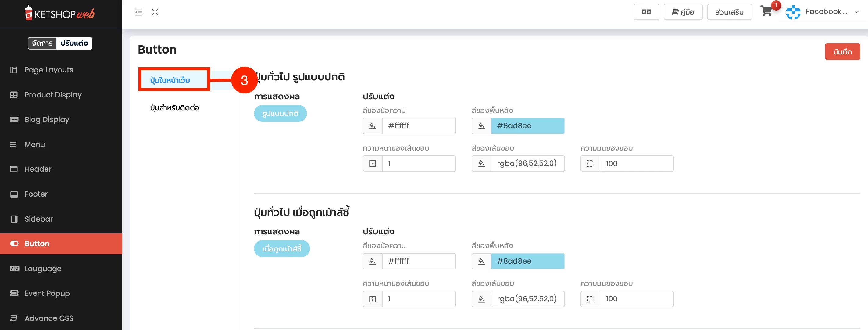Expand the Facebook account dropdown chevron
Image resolution: width=868 pixels, height=330 pixels.
click(x=856, y=12)
